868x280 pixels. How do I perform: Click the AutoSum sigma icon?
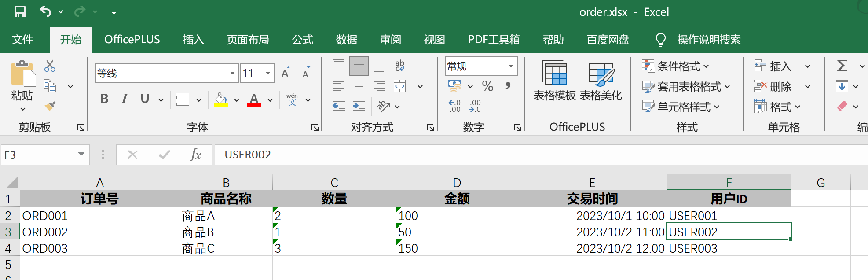(842, 66)
